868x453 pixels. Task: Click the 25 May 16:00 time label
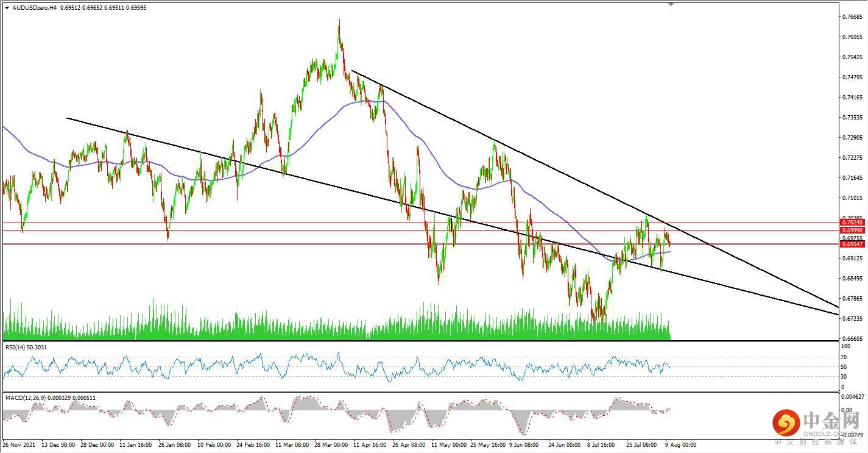tap(488, 445)
